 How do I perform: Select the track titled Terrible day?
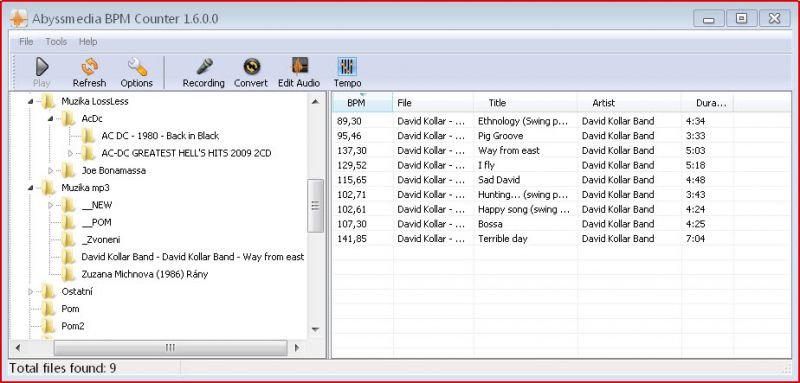503,239
